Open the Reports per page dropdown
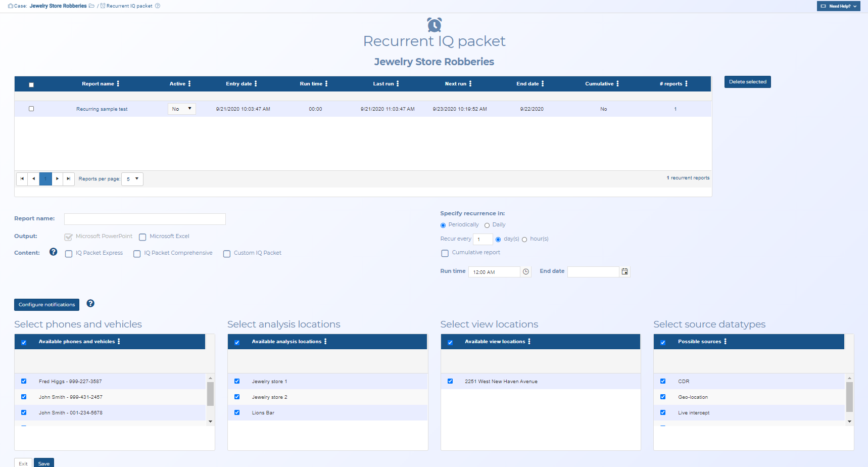 click(132, 178)
